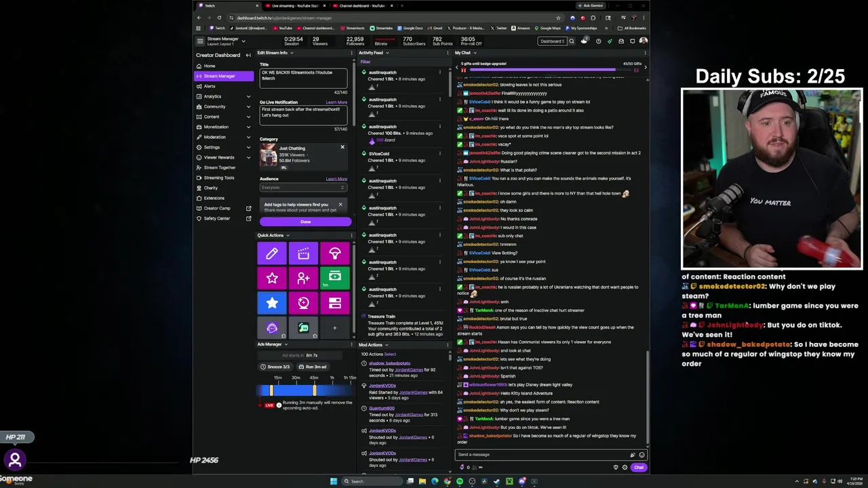Open the emote picker in chat input
This screenshot has height=488, width=868.
click(x=642, y=455)
